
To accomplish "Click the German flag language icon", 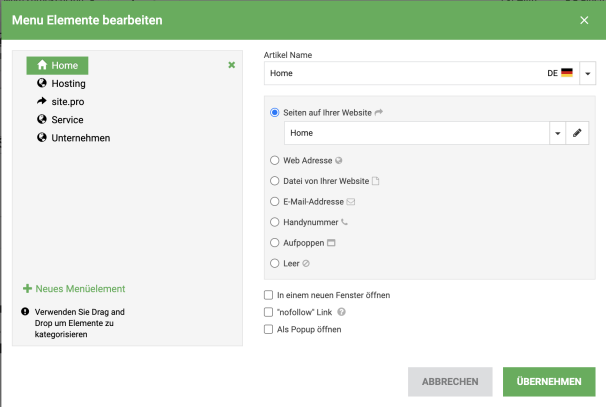I will tap(567, 73).
